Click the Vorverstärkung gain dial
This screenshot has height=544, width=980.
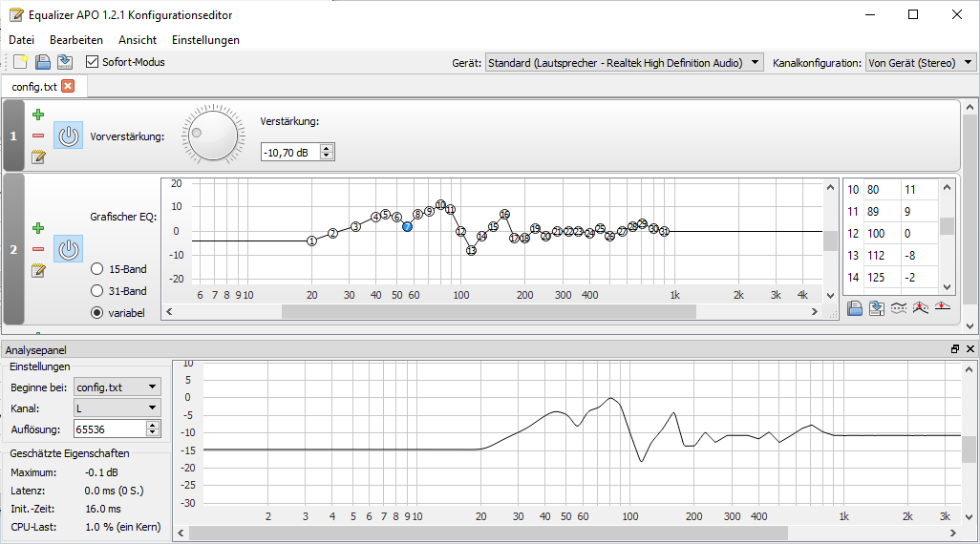click(x=212, y=134)
